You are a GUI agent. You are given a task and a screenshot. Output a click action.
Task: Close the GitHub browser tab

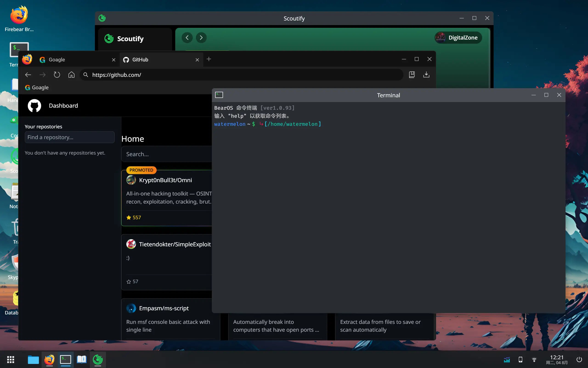click(x=197, y=60)
